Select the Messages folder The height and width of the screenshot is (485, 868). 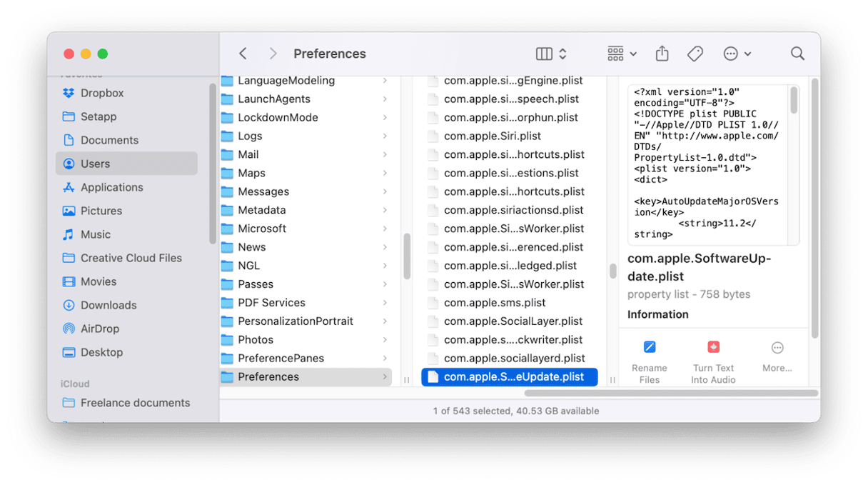306,191
